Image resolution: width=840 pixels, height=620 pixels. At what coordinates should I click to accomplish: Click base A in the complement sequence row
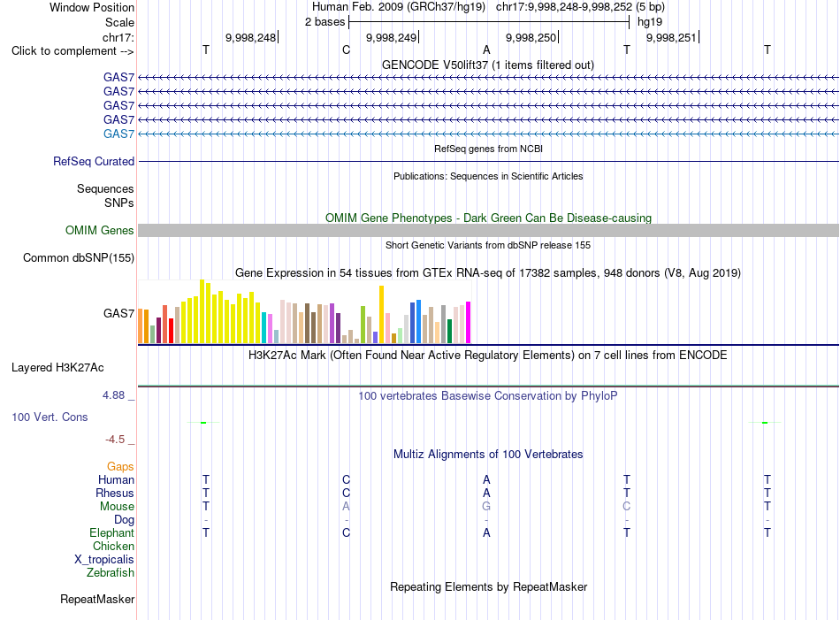pos(486,50)
